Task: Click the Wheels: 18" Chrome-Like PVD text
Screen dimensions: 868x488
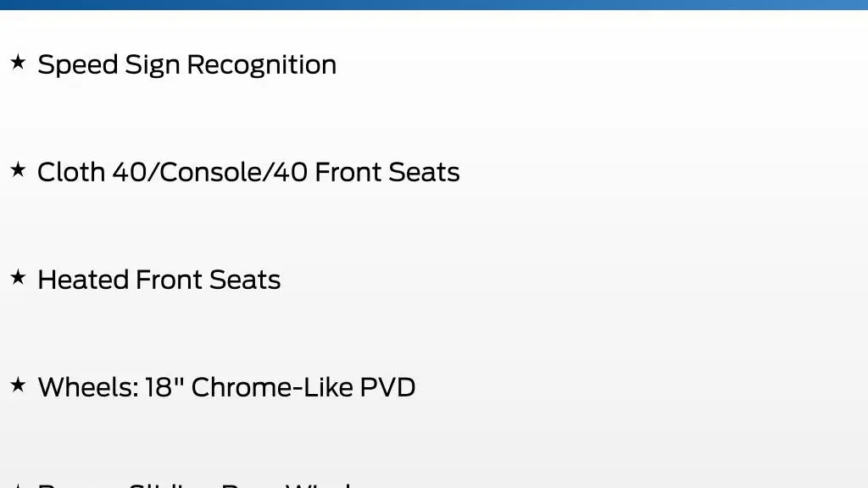Action: [x=226, y=386]
